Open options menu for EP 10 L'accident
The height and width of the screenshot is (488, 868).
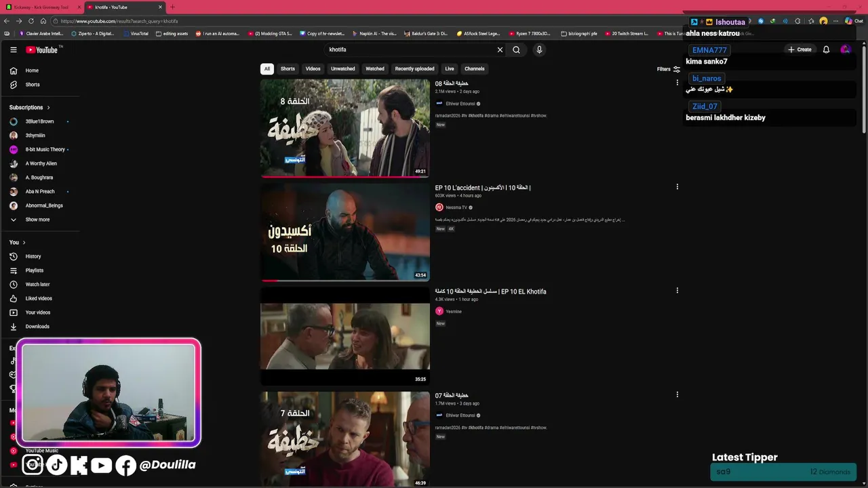pos(677,187)
